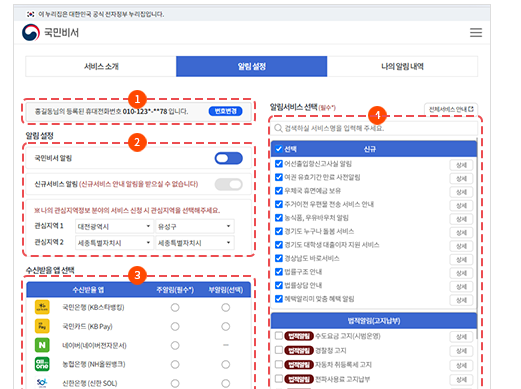Click the 국민비서 logo
The image size is (521, 389).
pyautogui.click(x=50, y=32)
